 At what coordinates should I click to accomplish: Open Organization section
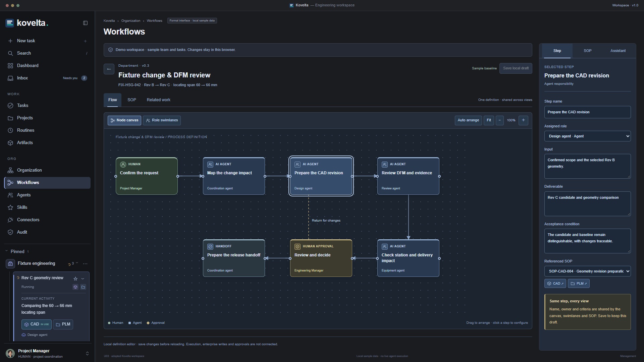(x=47, y=170)
